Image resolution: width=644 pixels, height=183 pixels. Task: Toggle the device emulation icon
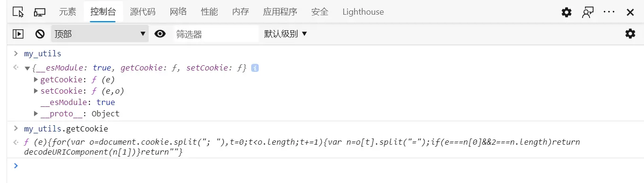(40, 12)
